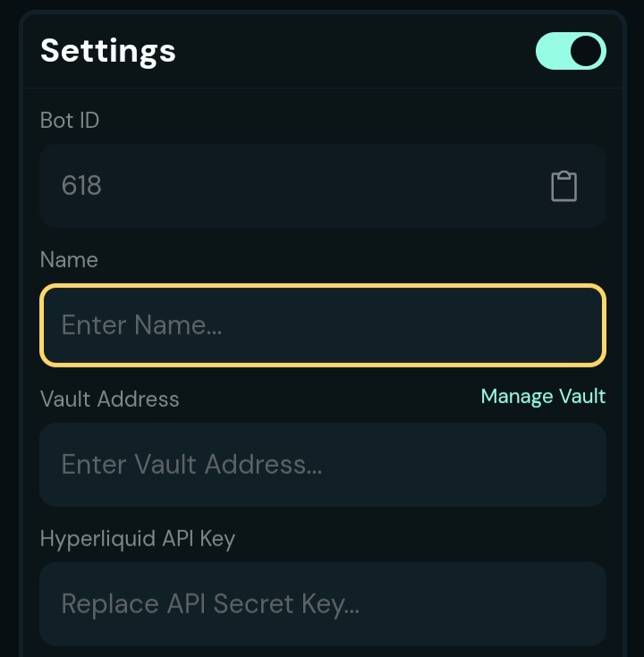
Task: Click the 618 Bot ID value
Action: (81, 186)
